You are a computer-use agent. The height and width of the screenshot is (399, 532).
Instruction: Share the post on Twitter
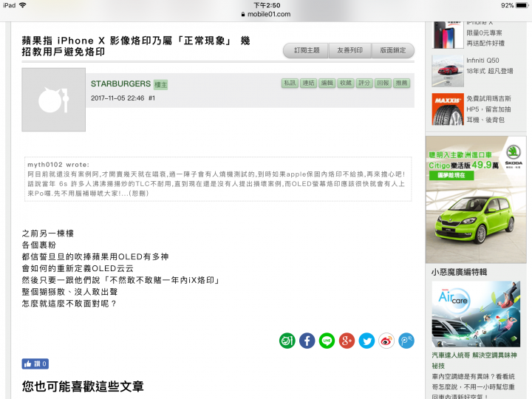pos(366,341)
